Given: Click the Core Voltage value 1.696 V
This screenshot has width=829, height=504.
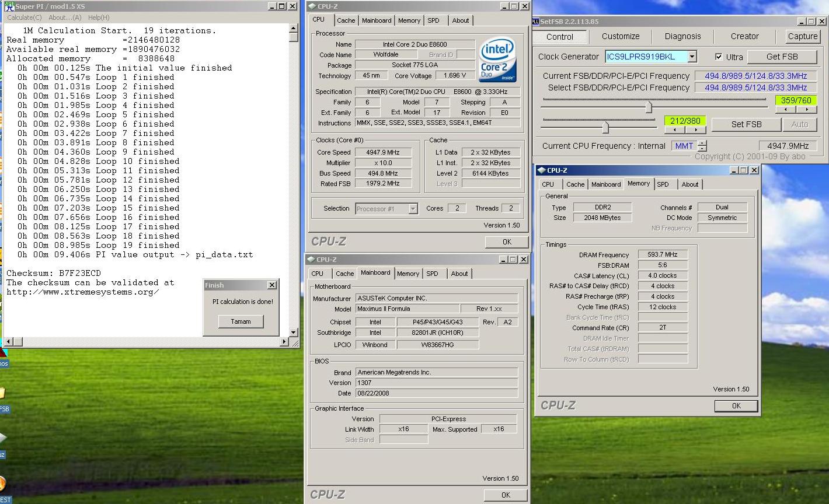Looking at the screenshot, I should click(455, 76).
